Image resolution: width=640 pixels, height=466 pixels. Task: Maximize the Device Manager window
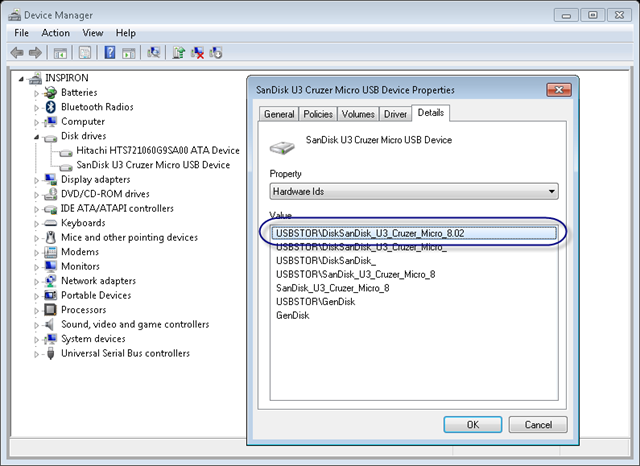click(x=593, y=16)
